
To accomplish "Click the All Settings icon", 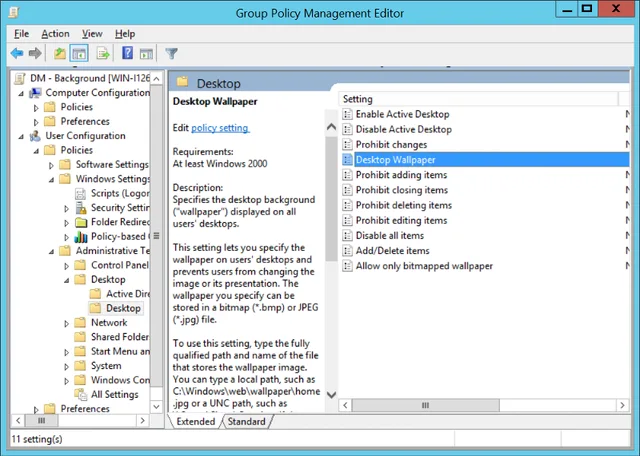I will pos(81,394).
